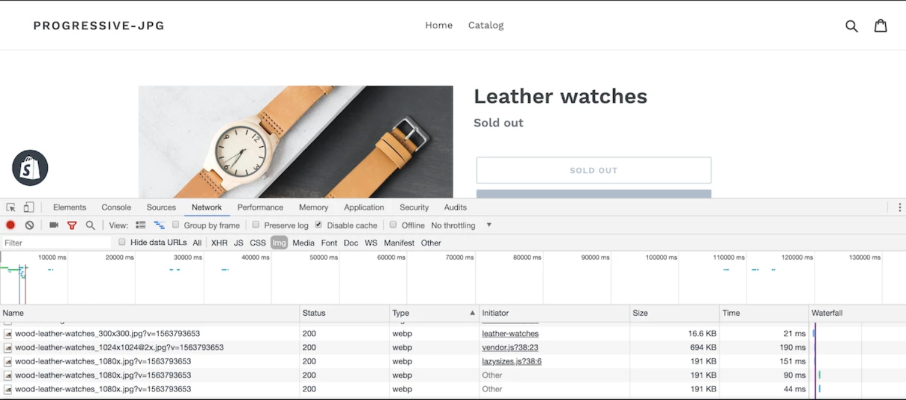Toggle the red filter funnel icon

click(x=72, y=225)
